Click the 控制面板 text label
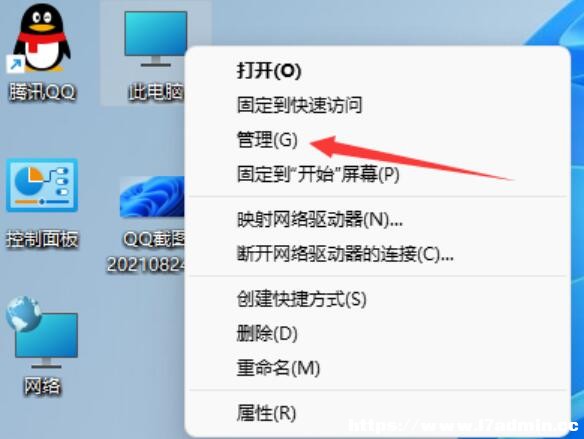 [42, 239]
